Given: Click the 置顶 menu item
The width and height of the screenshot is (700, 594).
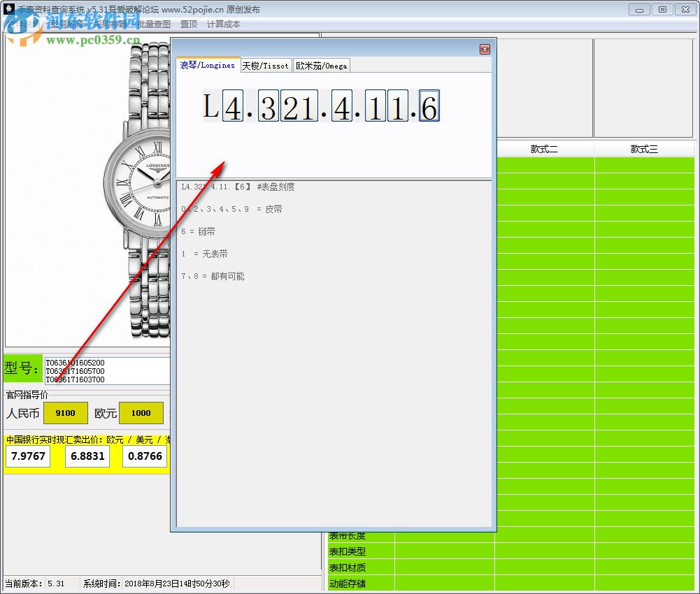Looking at the screenshot, I should 189,24.
